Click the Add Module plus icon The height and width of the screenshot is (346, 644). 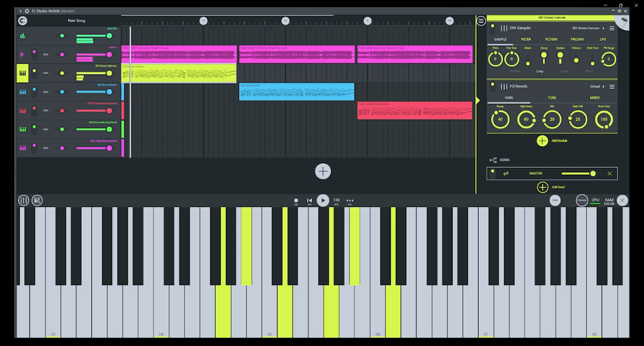[x=542, y=141]
